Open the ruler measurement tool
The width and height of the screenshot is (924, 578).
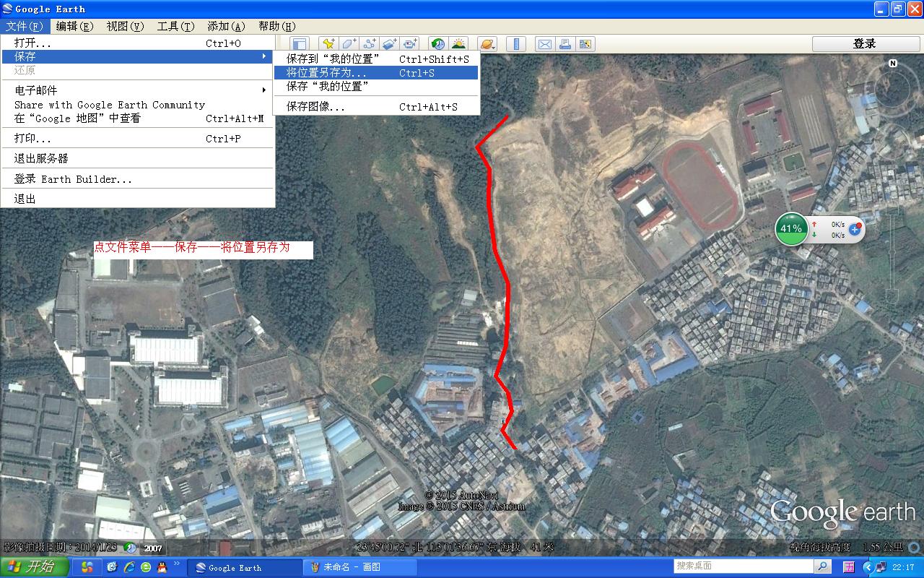point(515,44)
